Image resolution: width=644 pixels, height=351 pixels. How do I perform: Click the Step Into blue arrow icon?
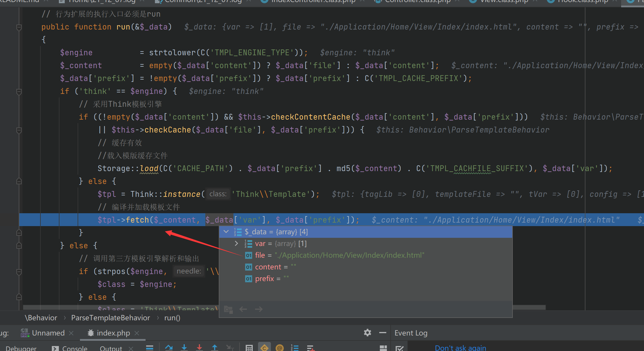coord(184,347)
